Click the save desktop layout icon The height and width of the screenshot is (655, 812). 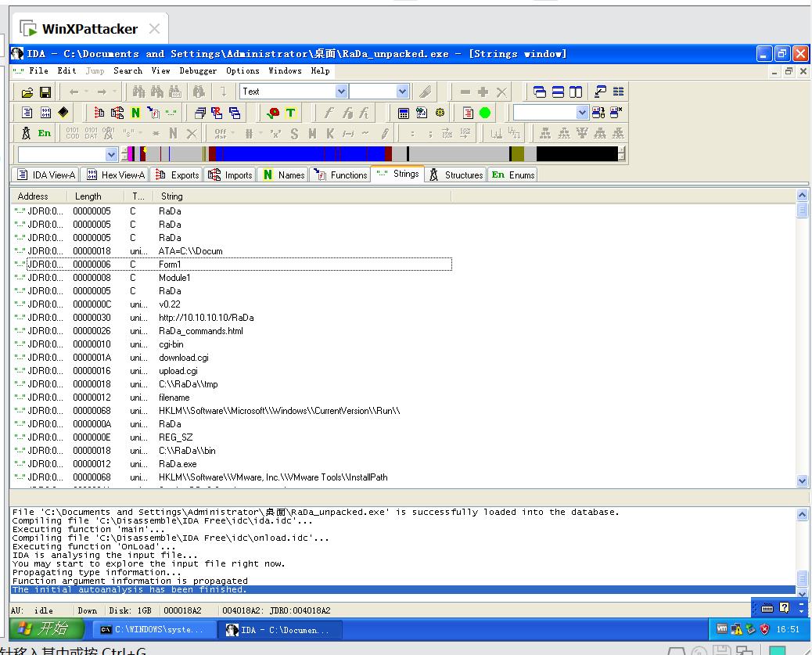(x=598, y=113)
